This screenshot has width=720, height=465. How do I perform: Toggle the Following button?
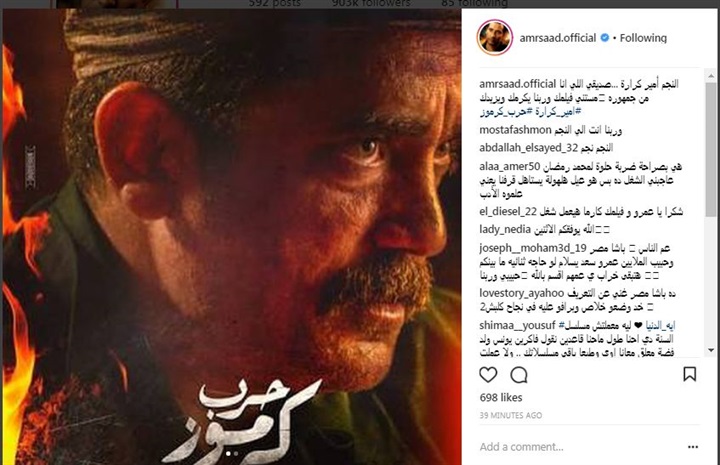[643, 38]
